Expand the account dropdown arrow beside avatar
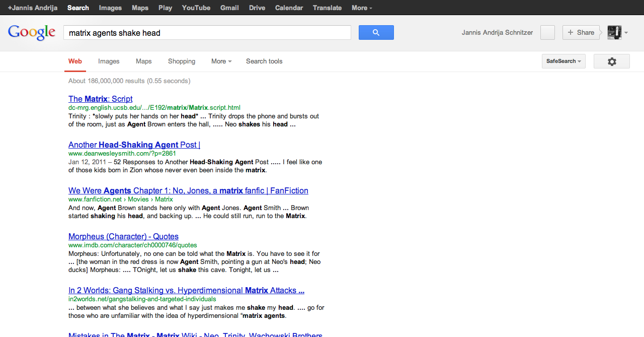Viewport: 644px width, 337px height. pyautogui.click(x=626, y=33)
